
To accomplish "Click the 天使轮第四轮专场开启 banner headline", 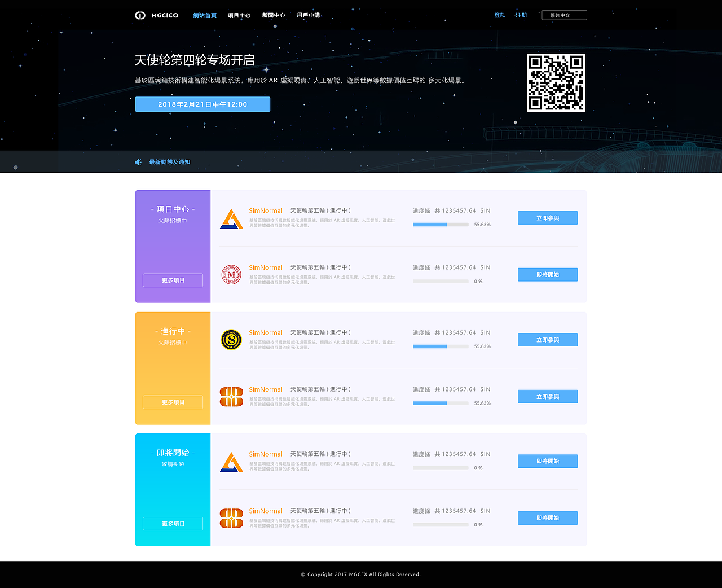I will coord(195,60).
